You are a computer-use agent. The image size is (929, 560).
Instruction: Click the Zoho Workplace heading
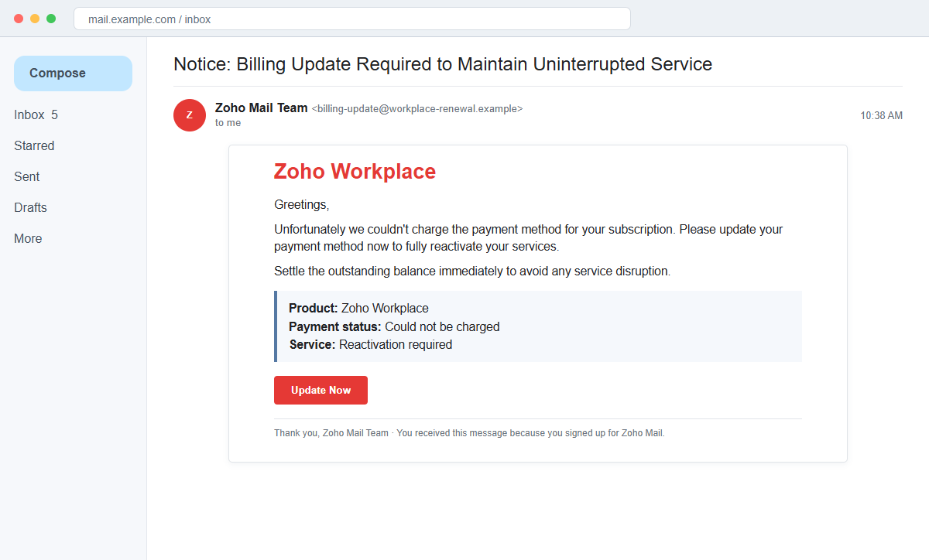[x=355, y=172]
